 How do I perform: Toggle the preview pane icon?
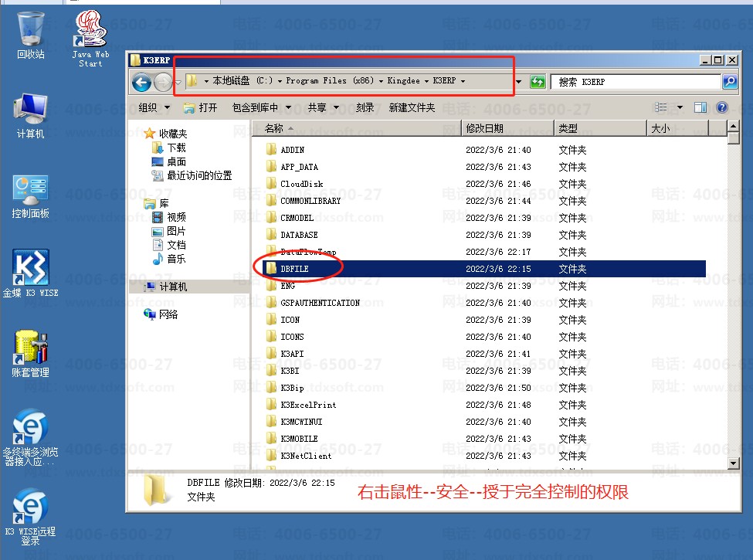700,107
